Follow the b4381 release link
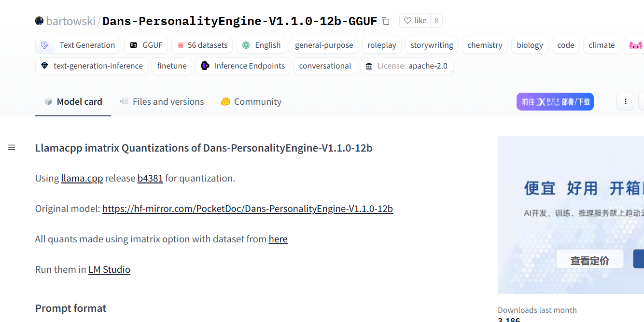The height and width of the screenshot is (322, 644). pyautogui.click(x=150, y=178)
